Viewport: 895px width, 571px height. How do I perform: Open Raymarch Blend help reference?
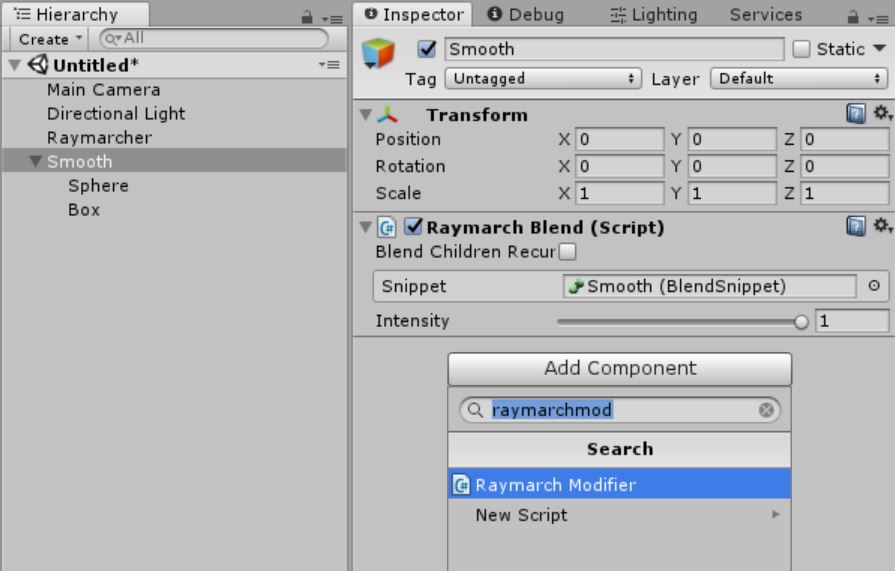click(856, 226)
